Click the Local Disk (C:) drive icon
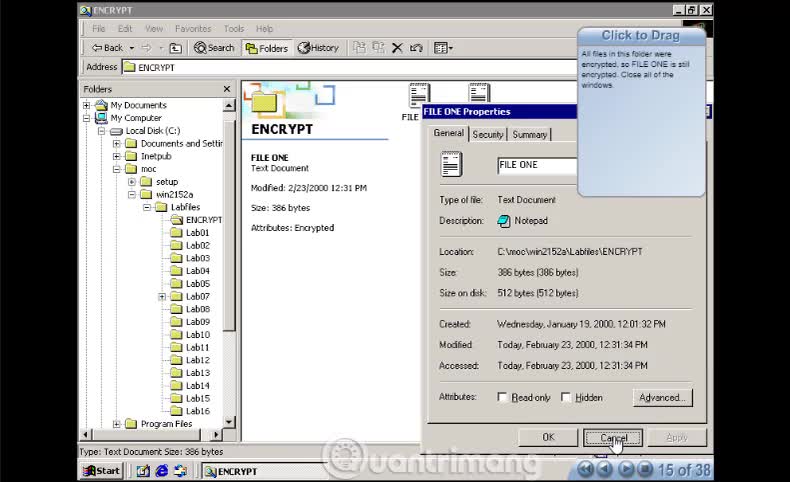790x482 pixels. click(x=116, y=131)
